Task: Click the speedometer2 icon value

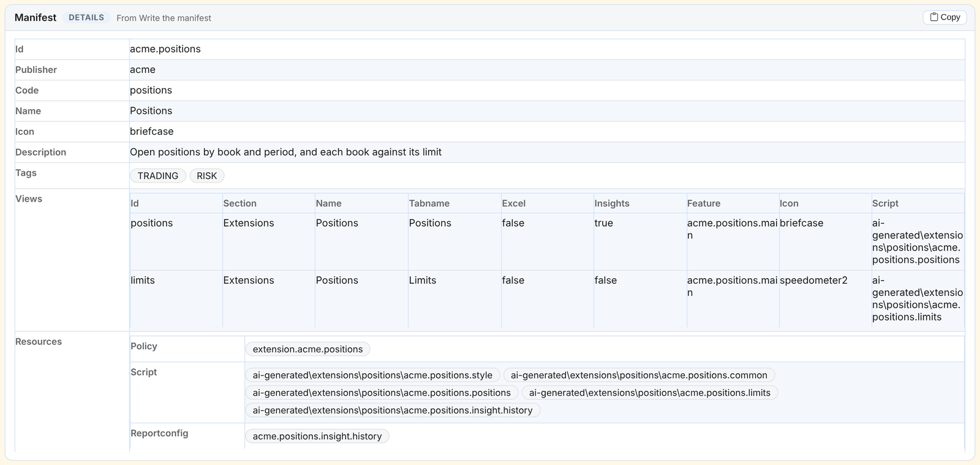Action: coord(813,280)
